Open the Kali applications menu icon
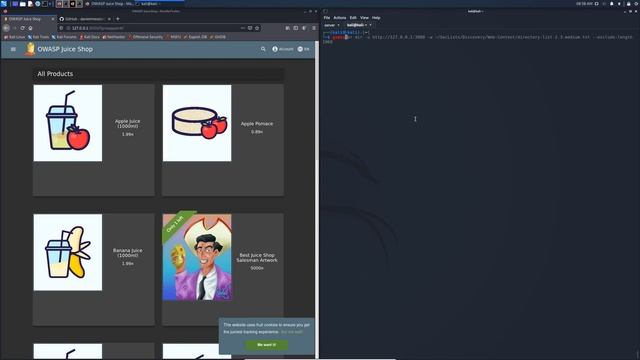 (x=4, y=3)
